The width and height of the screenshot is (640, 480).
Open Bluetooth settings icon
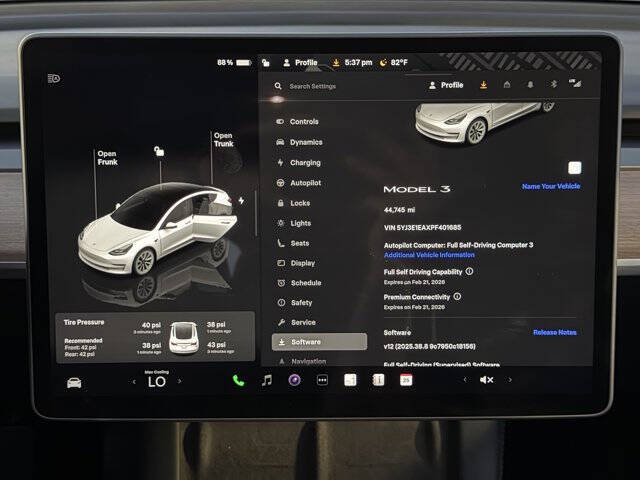coord(553,84)
